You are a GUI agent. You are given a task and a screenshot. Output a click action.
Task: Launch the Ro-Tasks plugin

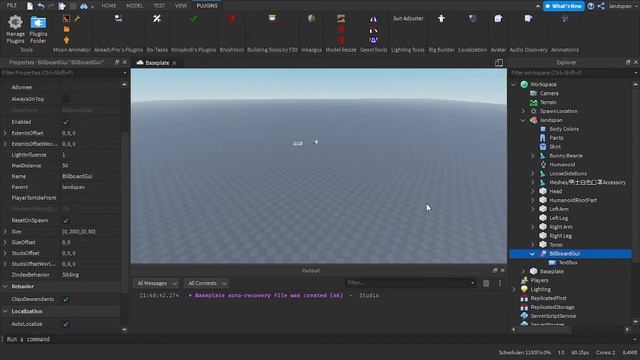pos(157,19)
